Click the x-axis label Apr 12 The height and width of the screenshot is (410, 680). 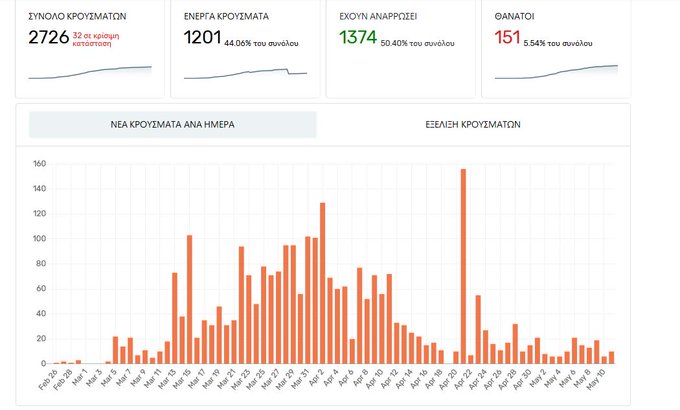coord(388,380)
